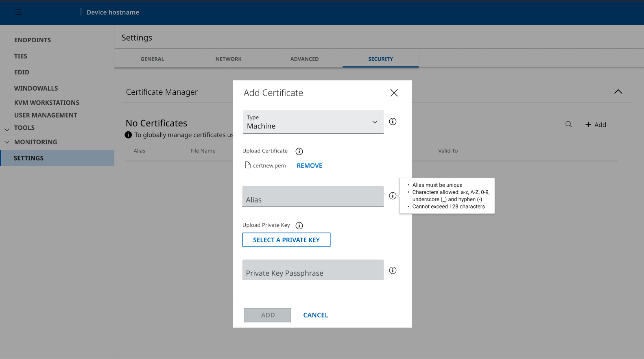This screenshot has height=359, width=644.
Task: Remove the certnew.pem certificate file
Action: (309, 165)
